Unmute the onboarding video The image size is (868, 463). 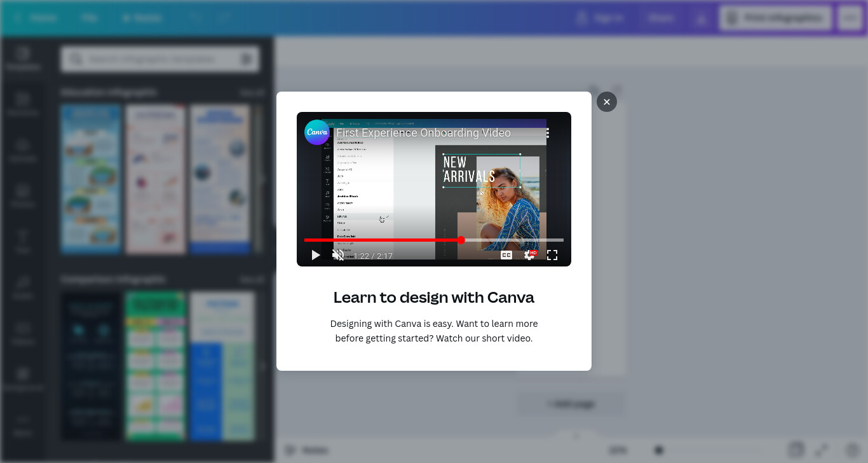point(338,255)
